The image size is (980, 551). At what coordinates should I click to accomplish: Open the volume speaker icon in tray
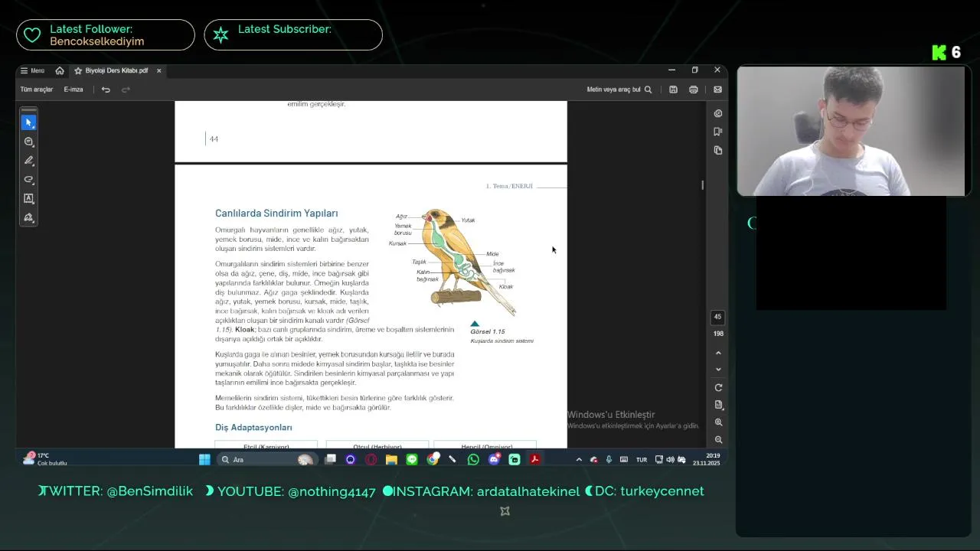(x=670, y=460)
